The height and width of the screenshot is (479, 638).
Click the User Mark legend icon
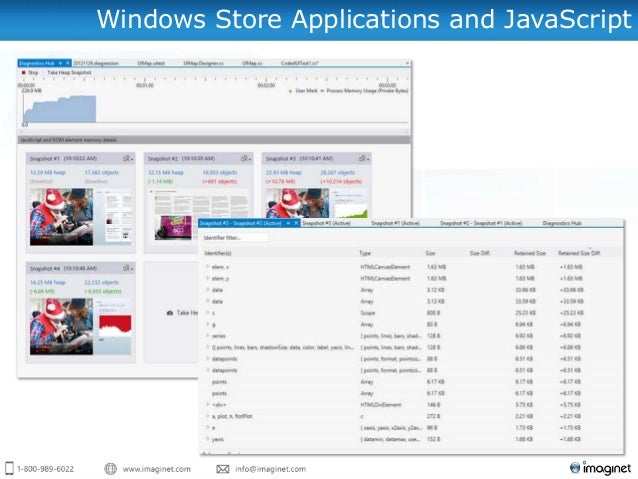[290, 91]
